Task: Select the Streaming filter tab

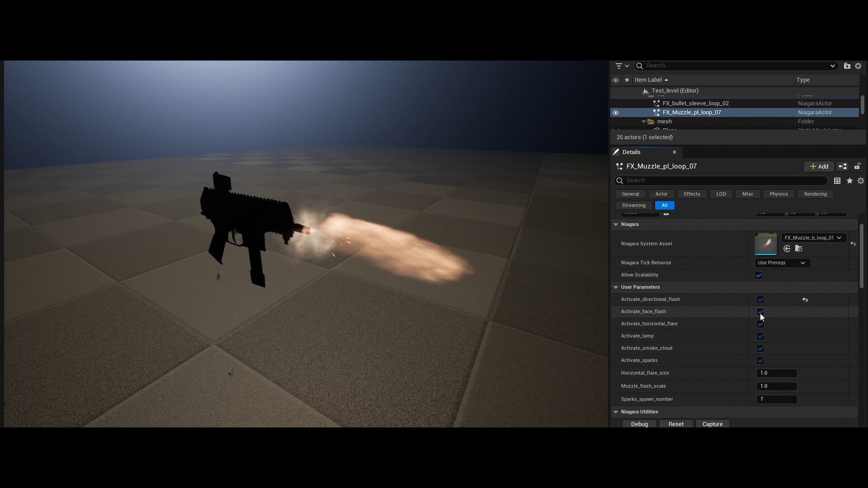Action: point(633,205)
